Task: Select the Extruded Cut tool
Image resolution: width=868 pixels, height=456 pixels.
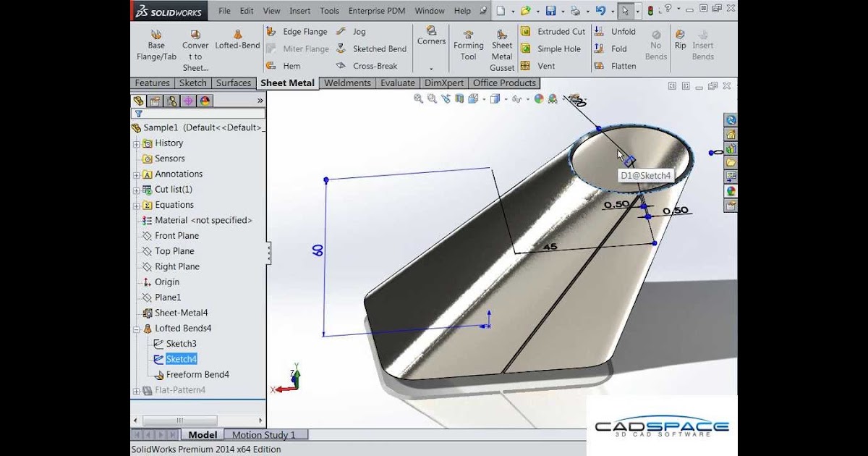Action: (553, 32)
